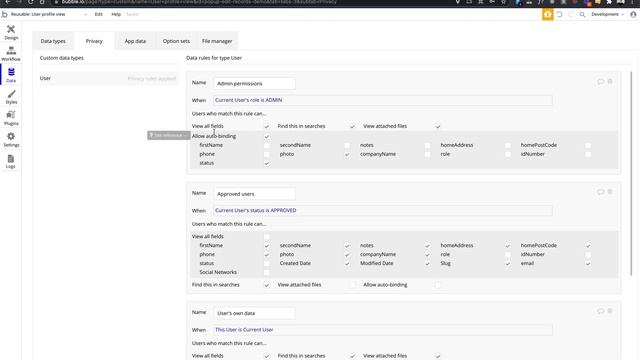Switch to the File manager tab
This screenshot has height=360, width=640.
[217, 41]
